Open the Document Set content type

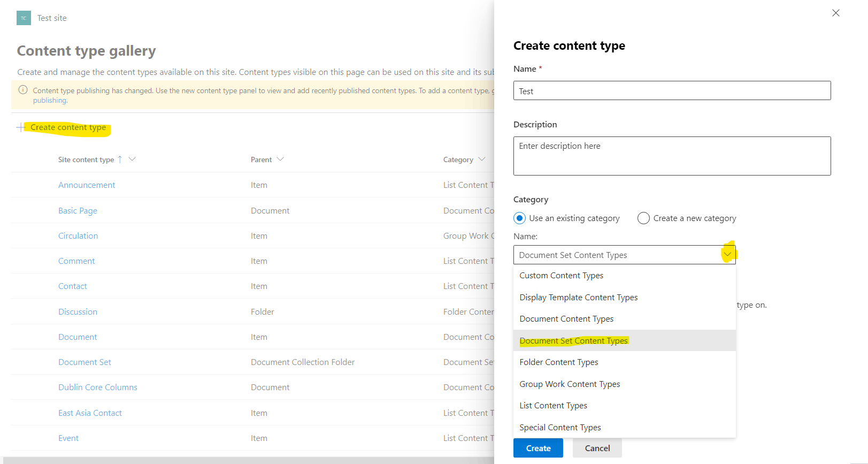click(x=85, y=362)
